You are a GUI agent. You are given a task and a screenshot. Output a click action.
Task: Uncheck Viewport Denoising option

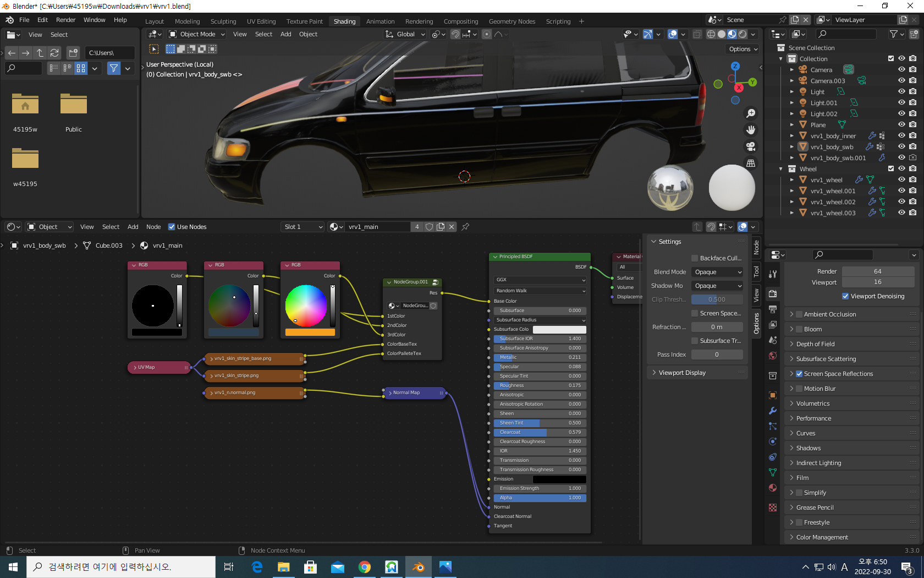click(845, 296)
